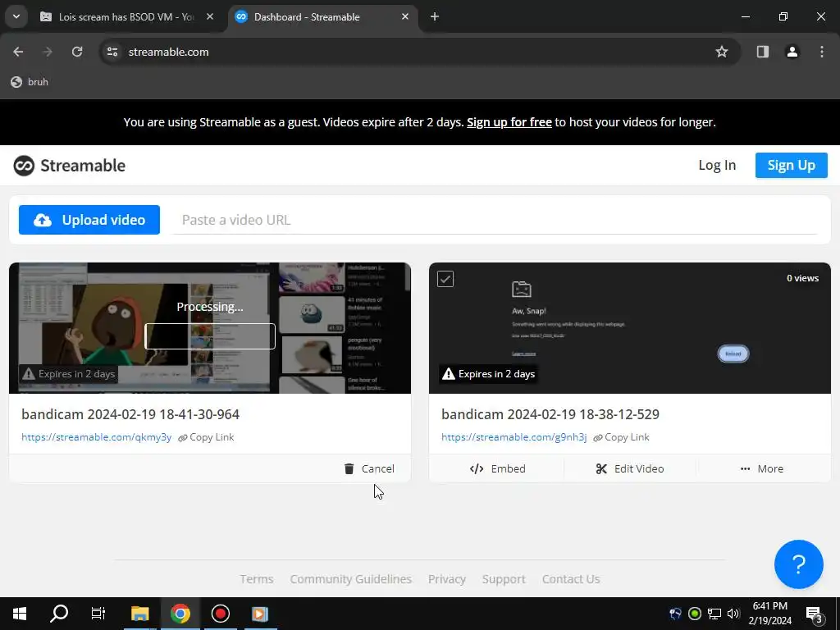This screenshot has height=630, width=840.
Task: Open network status tray icon
Action: (714, 614)
